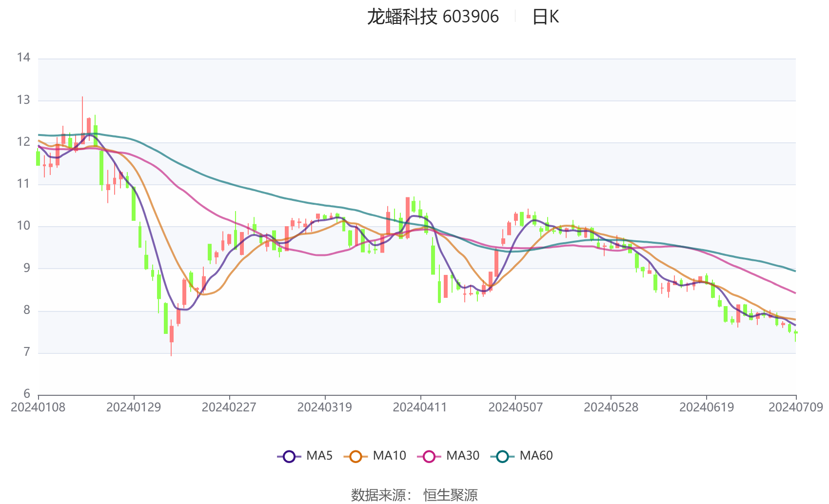
Task: Select the 20240411 date axis label
Action: (420, 407)
